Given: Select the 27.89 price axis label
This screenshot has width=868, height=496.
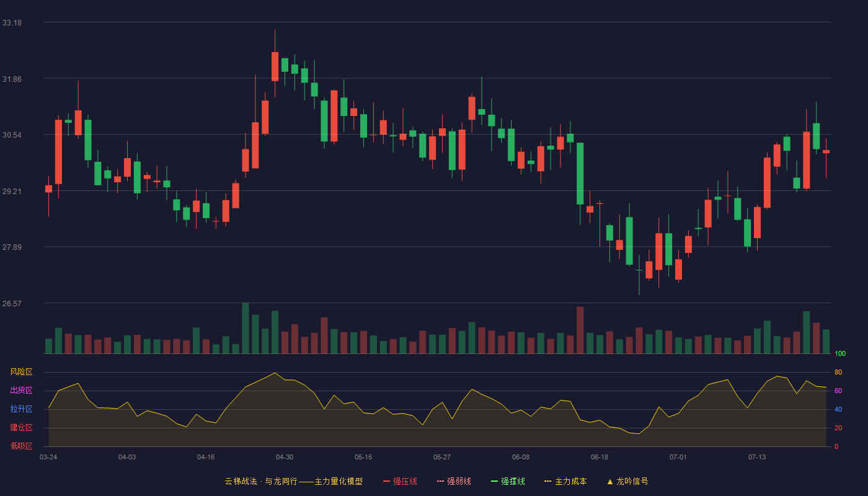Looking at the screenshot, I should tap(12, 247).
